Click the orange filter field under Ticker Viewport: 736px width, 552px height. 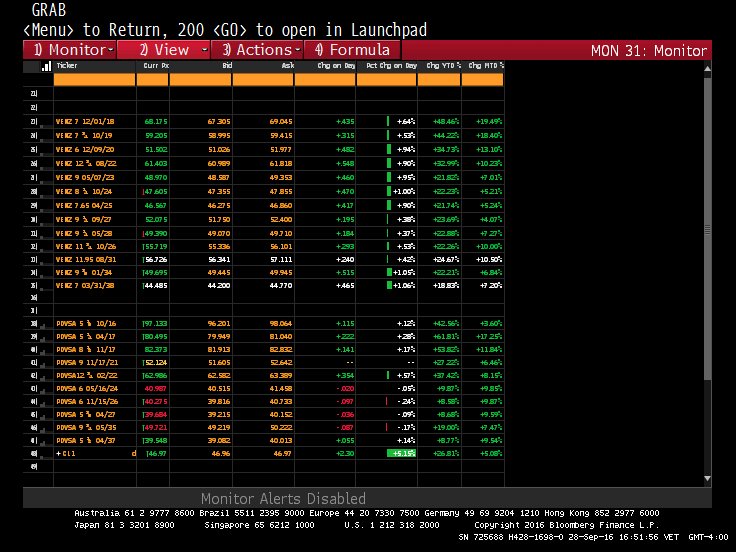[96, 80]
